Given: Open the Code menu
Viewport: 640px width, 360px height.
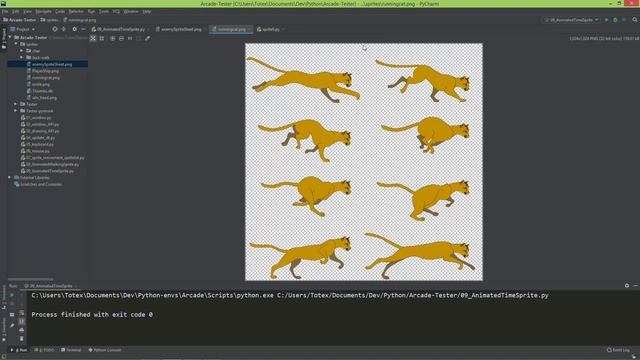Looking at the screenshot, I should pos(60,11).
